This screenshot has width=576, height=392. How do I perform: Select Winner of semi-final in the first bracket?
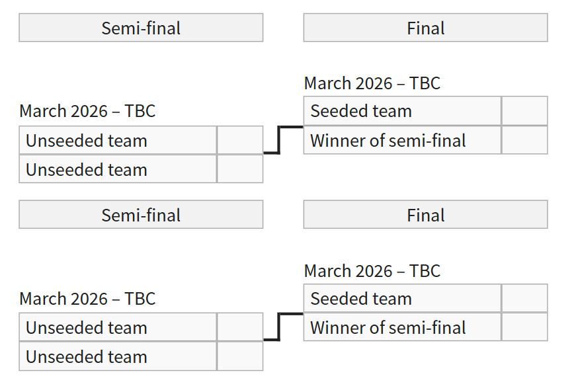coord(402,140)
